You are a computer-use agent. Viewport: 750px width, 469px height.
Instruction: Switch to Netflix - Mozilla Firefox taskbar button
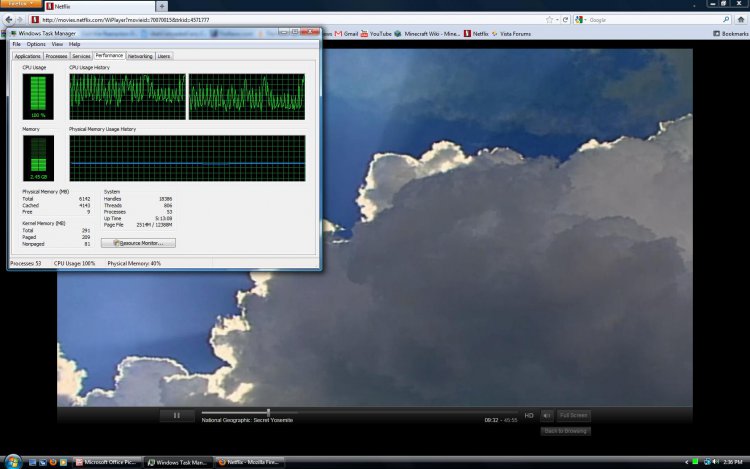(249, 462)
